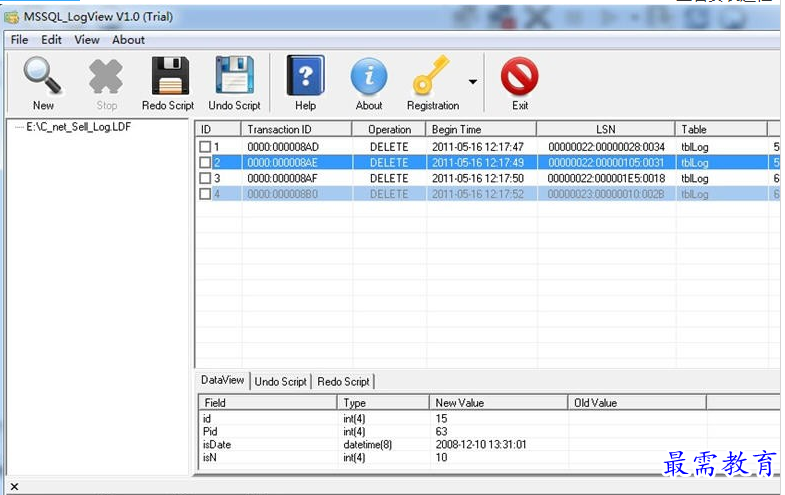This screenshot has height=495, width=785.
Task: Click the Stop X icon
Action: pyautogui.click(x=106, y=76)
